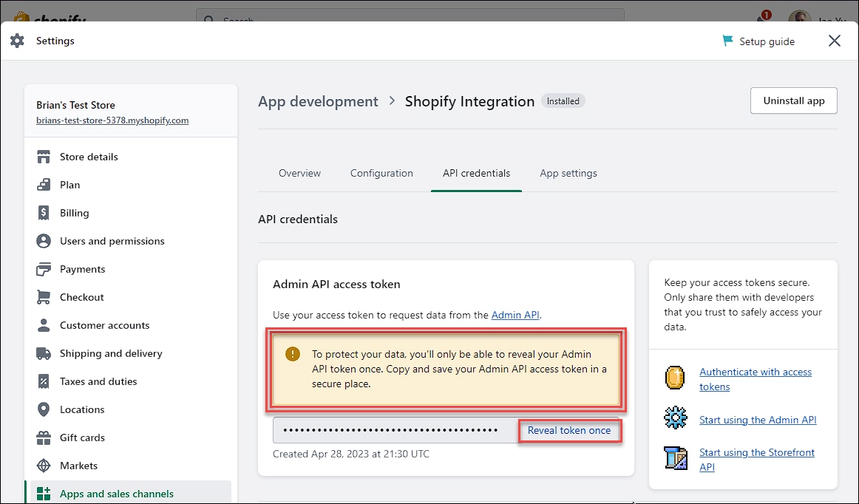Screen dimensions: 859x504
Task: Switch to the Overview tab
Action: [299, 173]
